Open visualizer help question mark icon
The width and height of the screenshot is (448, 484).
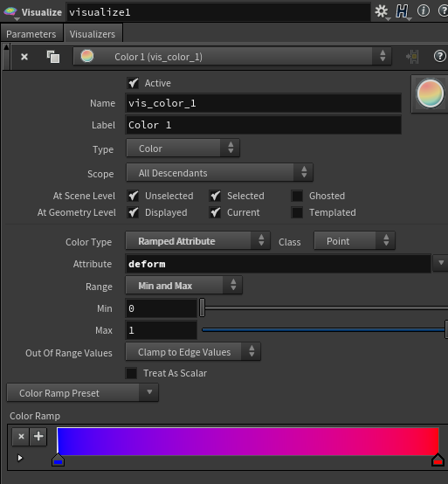coord(439,57)
